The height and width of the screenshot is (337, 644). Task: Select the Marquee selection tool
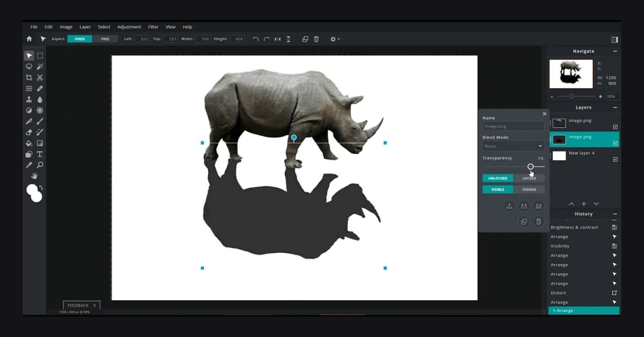(x=40, y=56)
